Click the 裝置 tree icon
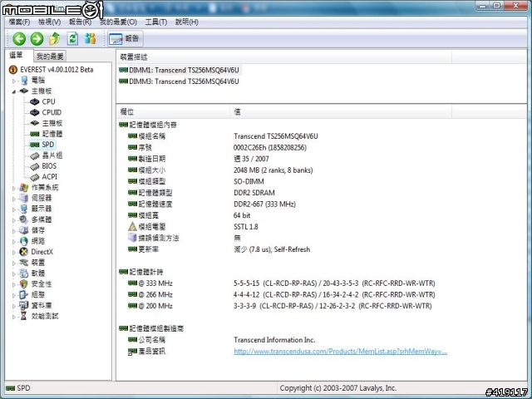 (24, 263)
